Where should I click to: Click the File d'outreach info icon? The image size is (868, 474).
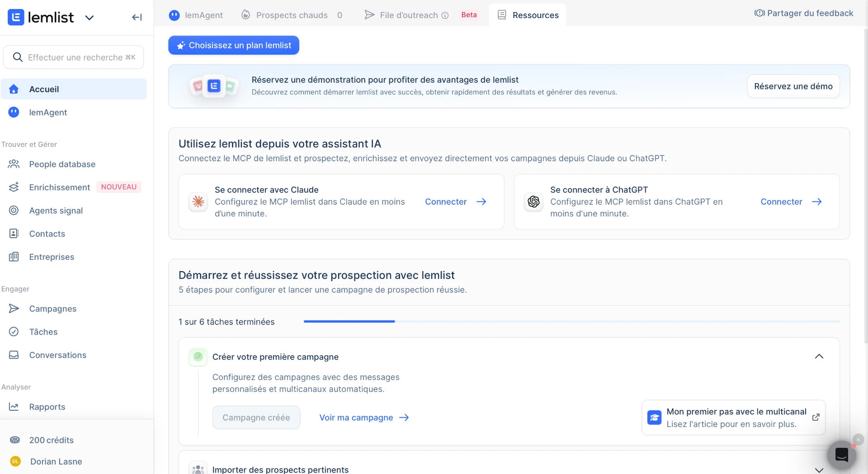click(x=445, y=15)
